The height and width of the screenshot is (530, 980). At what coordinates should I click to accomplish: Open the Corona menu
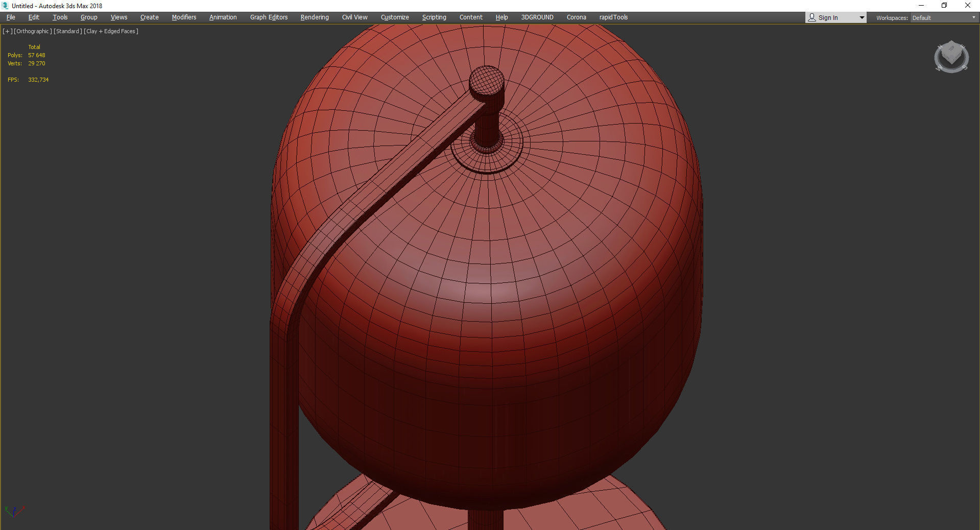pos(576,17)
